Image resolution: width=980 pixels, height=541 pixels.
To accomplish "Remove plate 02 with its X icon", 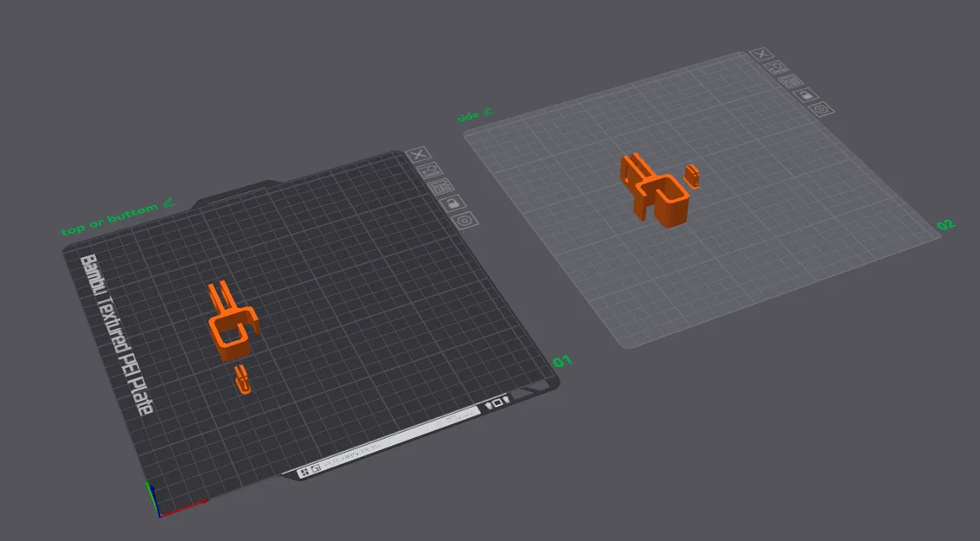I will [762, 55].
